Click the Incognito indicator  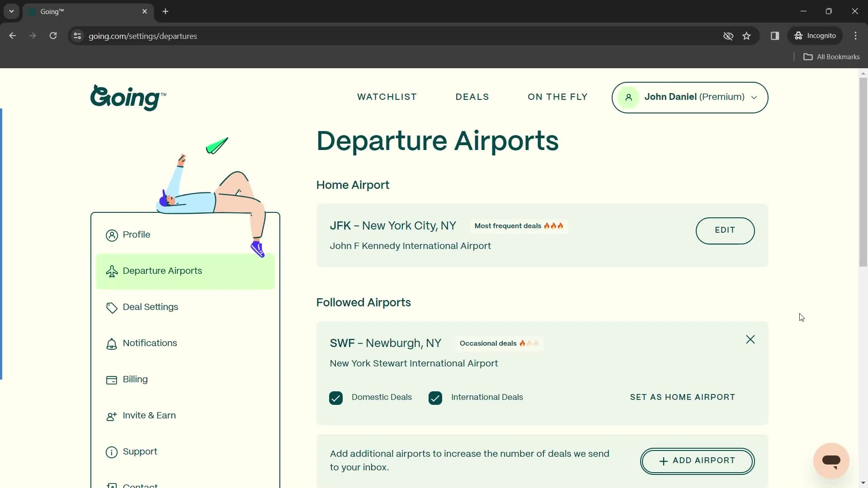pos(815,36)
